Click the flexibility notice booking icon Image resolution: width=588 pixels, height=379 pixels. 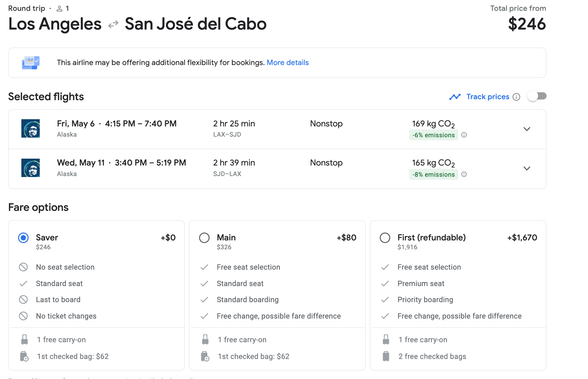[x=31, y=62]
